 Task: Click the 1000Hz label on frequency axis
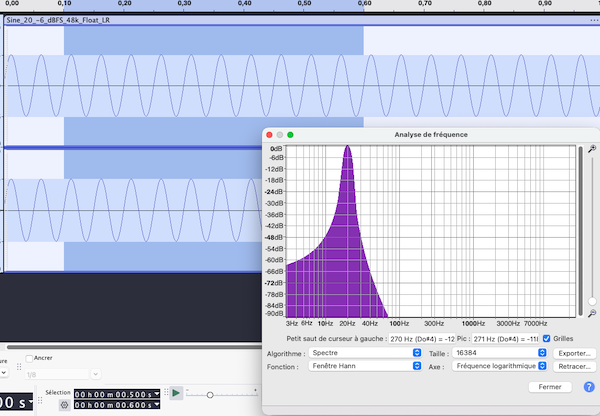click(x=473, y=324)
